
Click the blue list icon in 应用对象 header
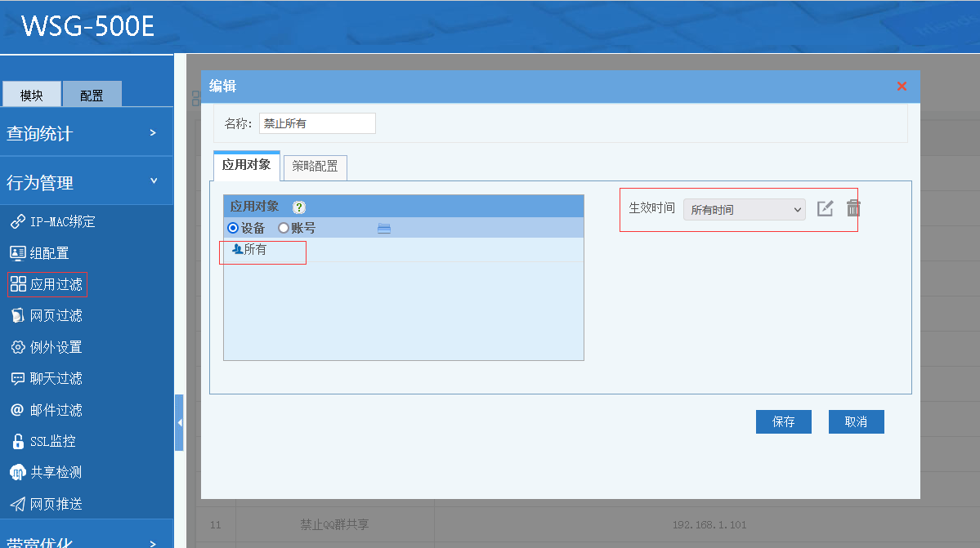384,229
